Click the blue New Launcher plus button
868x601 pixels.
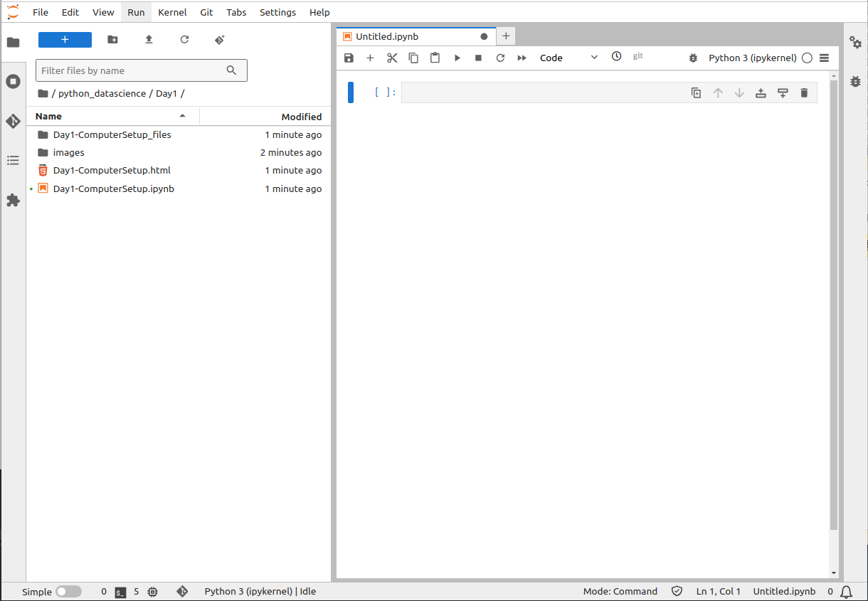tap(65, 40)
